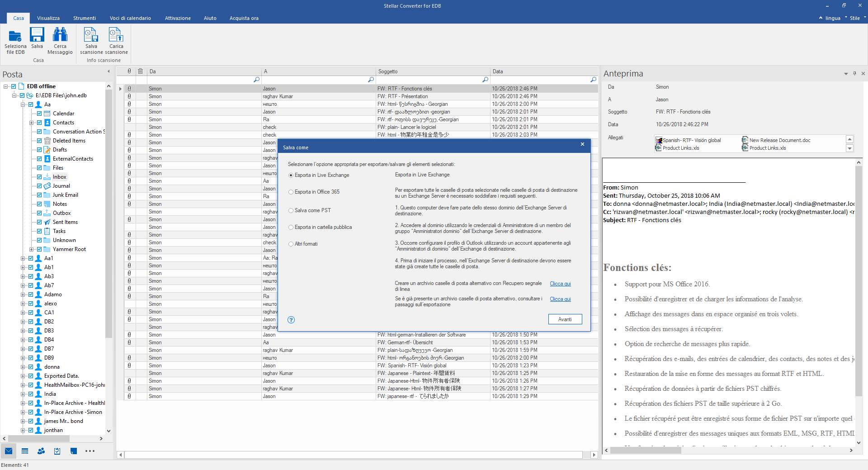
Task: Expand the India mailbox node
Action: (x=23, y=394)
